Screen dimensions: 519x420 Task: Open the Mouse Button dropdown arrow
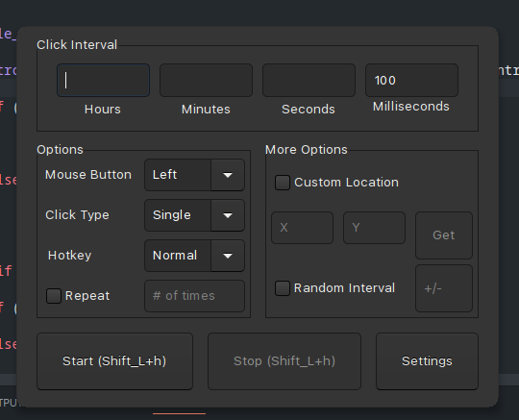[x=228, y=175]
